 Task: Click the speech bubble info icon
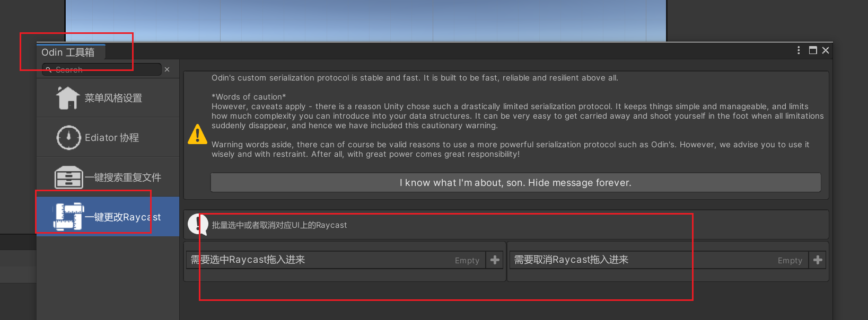pos(198,225)
